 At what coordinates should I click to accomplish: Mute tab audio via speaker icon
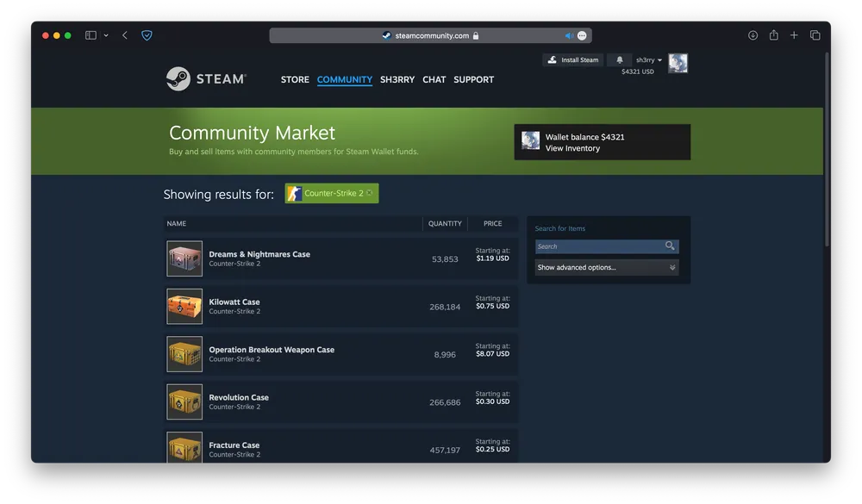568,35
